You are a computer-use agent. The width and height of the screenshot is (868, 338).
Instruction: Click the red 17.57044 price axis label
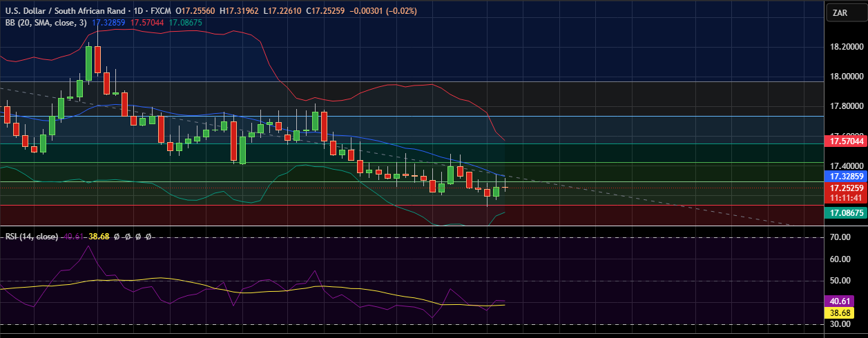pyautogui.click(x=847, y=141)
